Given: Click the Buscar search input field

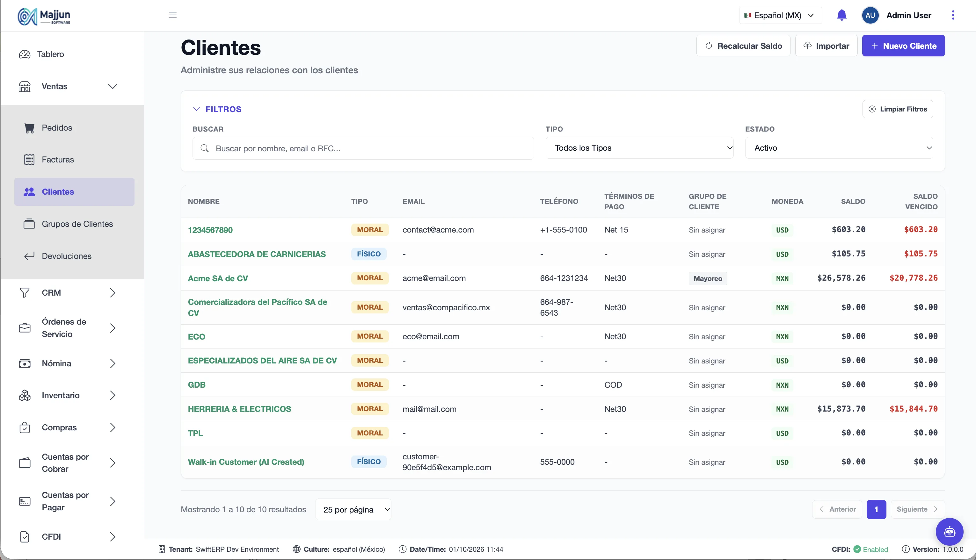Looking at the screenshot, I should pyautogui.click(x=363, y=148).
